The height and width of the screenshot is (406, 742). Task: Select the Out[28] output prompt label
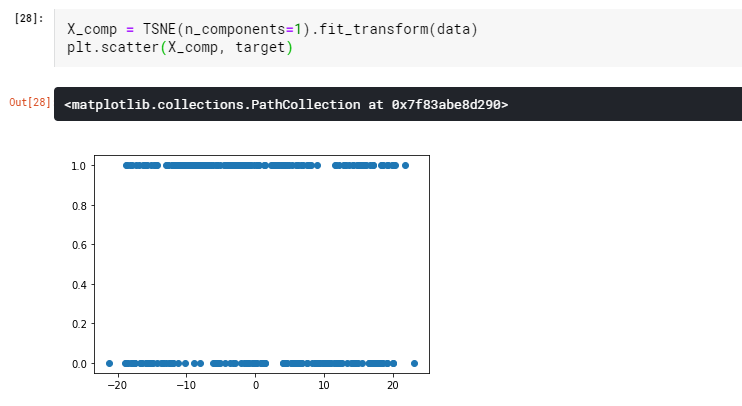(x=30, y=102)
